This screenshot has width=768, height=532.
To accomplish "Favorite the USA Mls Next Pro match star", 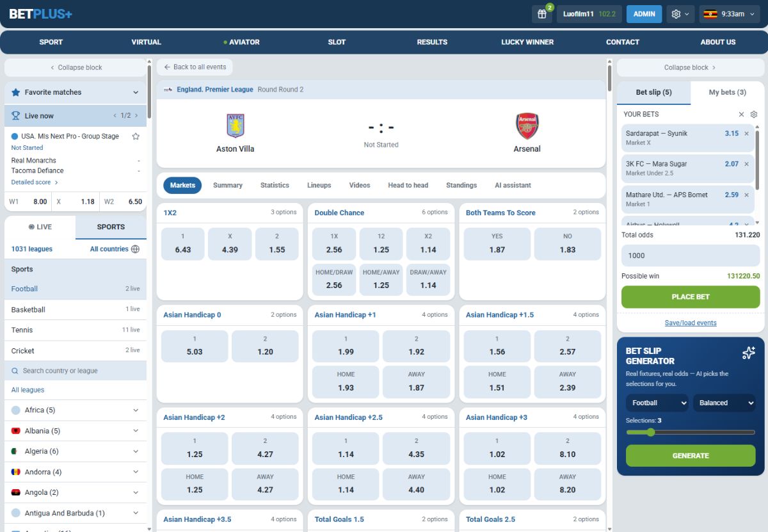I will coord(135,136).
